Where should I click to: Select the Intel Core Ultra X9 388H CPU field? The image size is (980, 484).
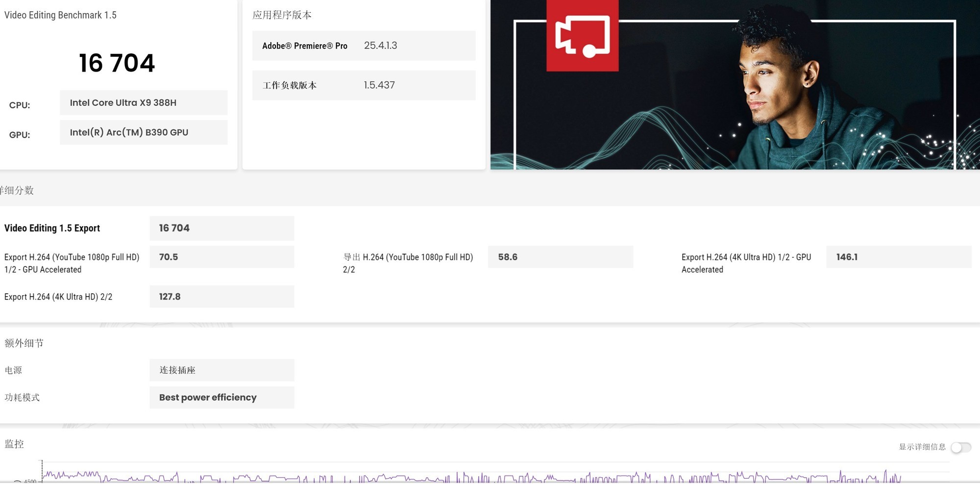point(144,102)
